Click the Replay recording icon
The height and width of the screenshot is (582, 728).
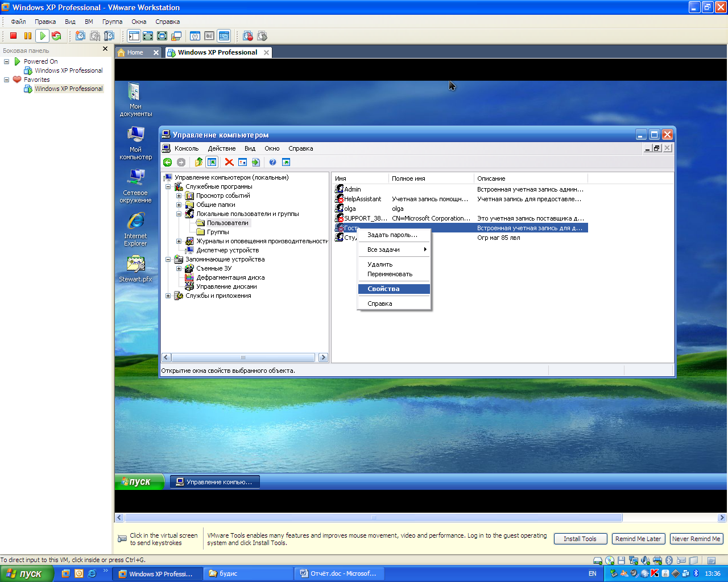click(262, 36)
